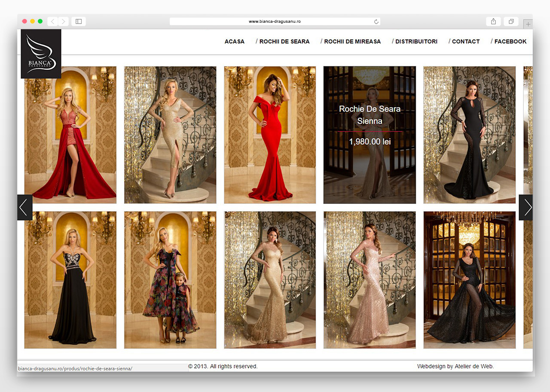The width and height of the screenshot is (550, 392).
Task: Open the DISTRIBUITORI menu item
Action: pos(416,42)
